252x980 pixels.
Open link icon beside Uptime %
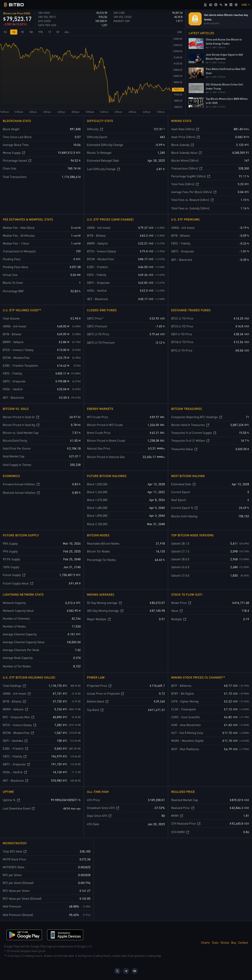(19, 800)
